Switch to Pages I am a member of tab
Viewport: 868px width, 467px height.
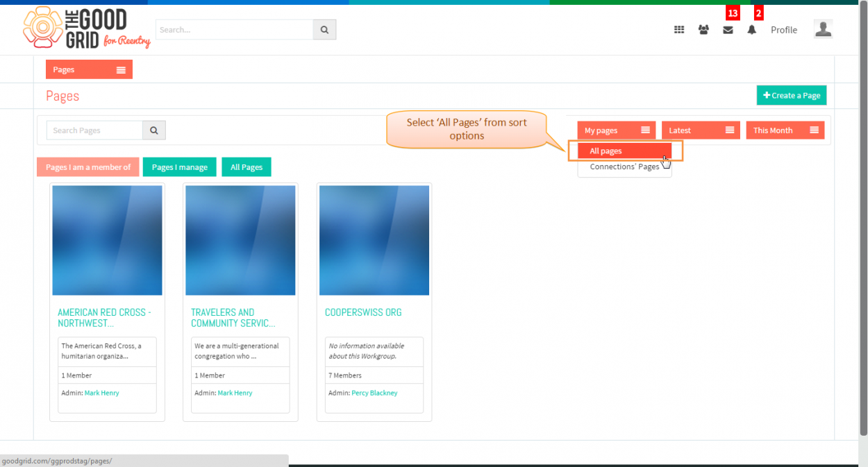[x=88, y=167]
